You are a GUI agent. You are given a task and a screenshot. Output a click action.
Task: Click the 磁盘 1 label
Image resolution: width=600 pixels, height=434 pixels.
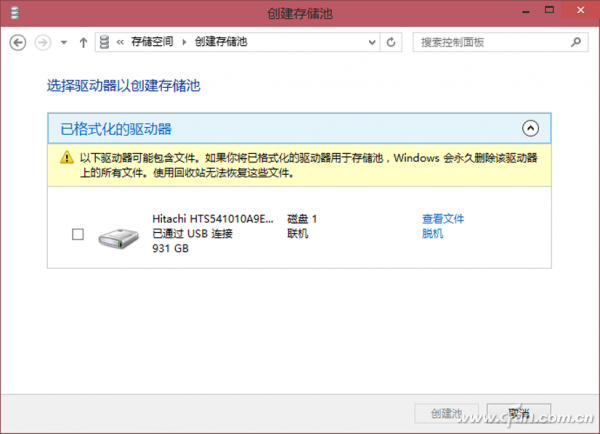tap(302, 219)
